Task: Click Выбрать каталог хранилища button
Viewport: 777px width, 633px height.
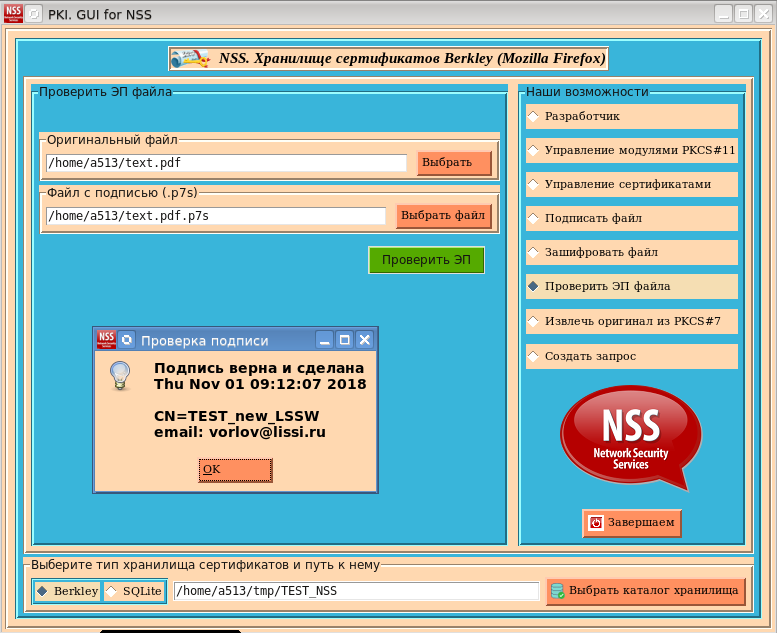Action: tap(646, 591)
